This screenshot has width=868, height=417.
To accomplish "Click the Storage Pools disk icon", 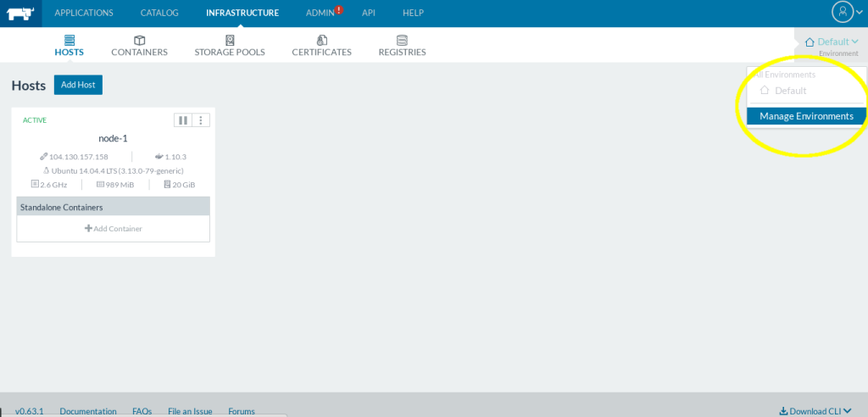I will click(x=230, y=40).
